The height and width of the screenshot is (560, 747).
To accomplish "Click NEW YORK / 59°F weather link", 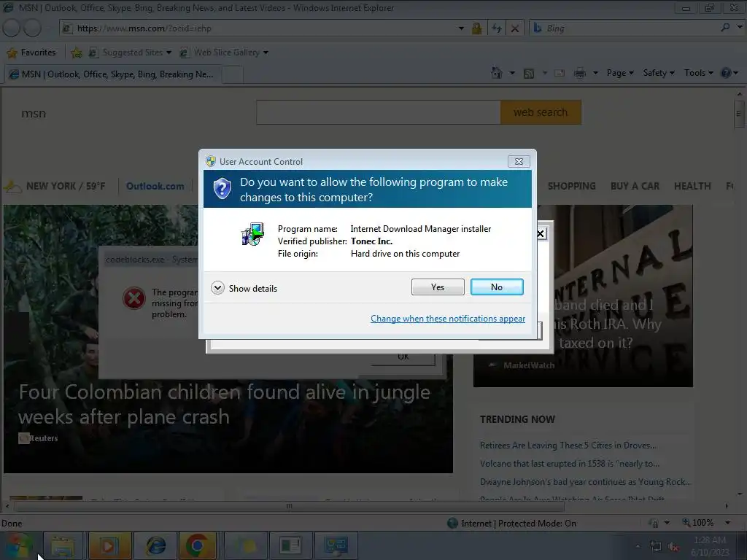I will coord(66,186).
